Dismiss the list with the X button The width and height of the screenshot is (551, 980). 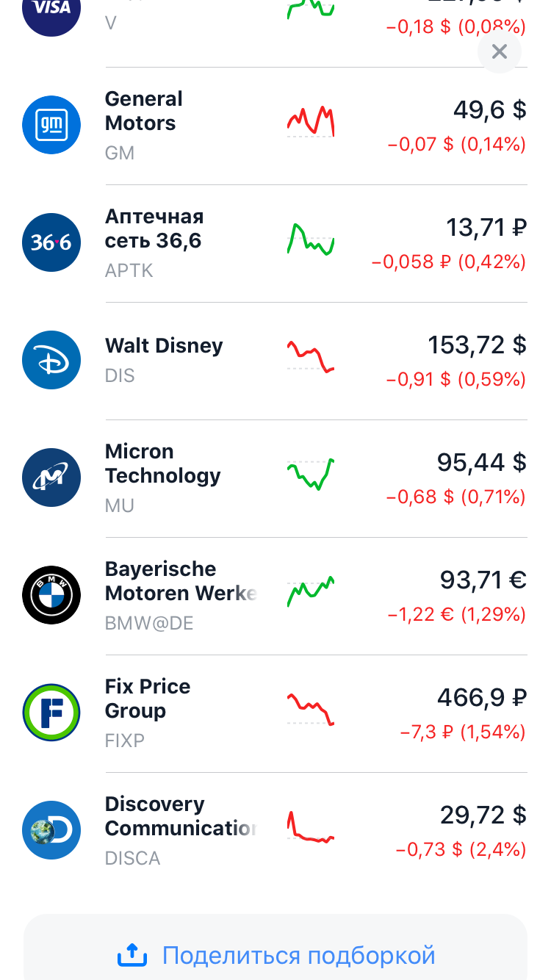(x=500, y=51)
